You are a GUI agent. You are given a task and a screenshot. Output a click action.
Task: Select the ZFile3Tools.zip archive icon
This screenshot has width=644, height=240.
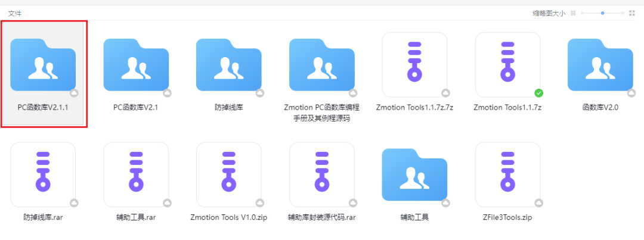click(507, 174)
